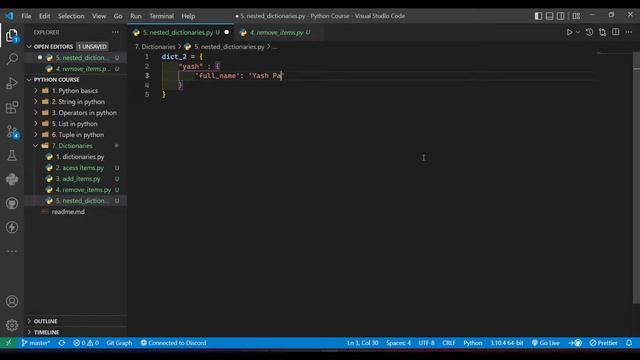
Task: Open changes compare icon in editor toolbar
Action: point(602,32)
